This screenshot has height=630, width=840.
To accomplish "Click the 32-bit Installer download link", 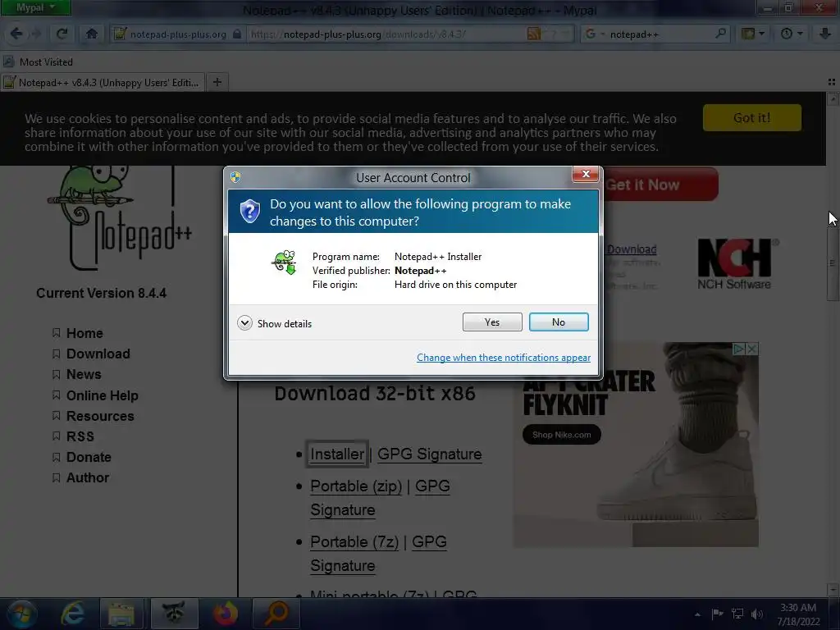I will tap(337, 454).
